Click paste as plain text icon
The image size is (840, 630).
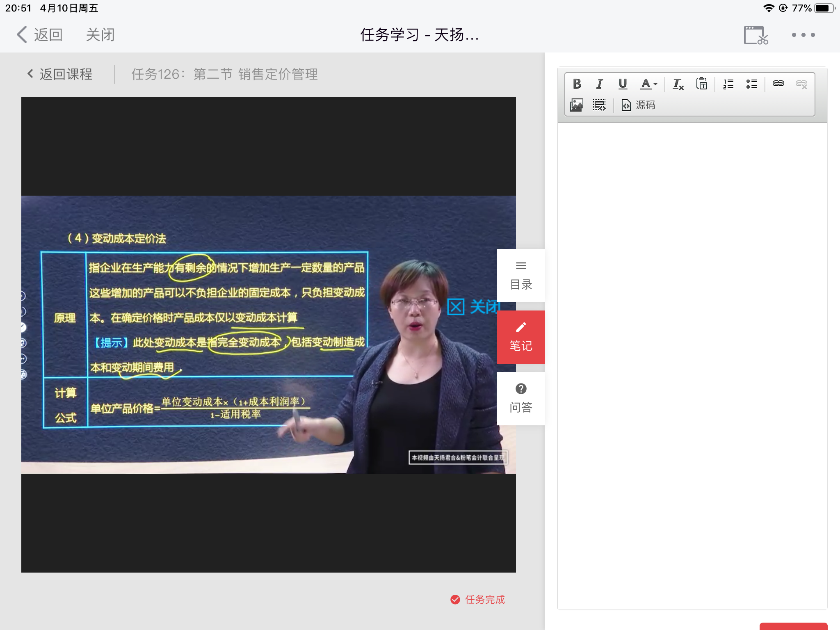coord(701,84)
